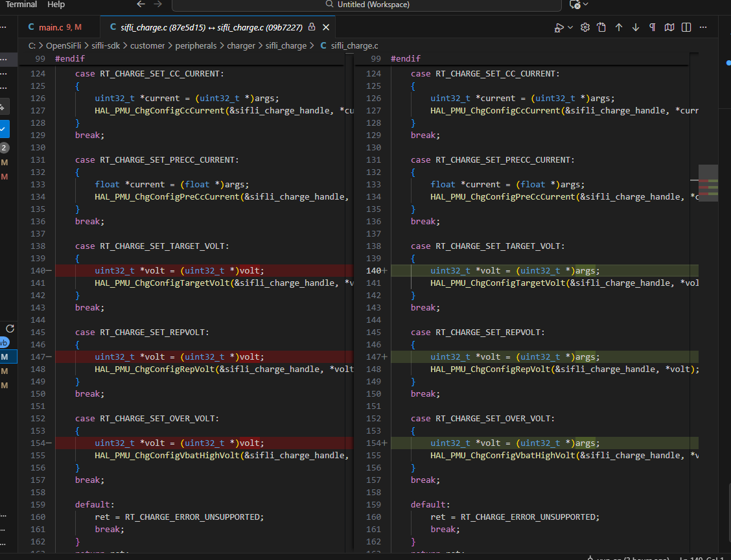Click the Run or Debug play icon
This screenshot has width=731, height=560.
click(559, 27)
